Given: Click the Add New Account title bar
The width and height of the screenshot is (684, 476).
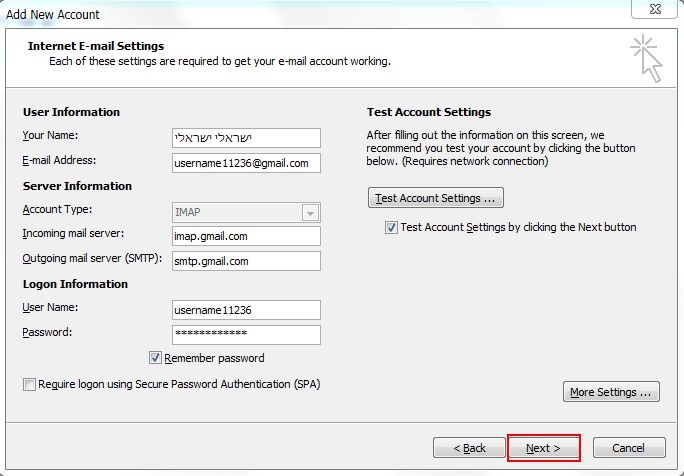Looking at the screenshot, I should (300, 13).
